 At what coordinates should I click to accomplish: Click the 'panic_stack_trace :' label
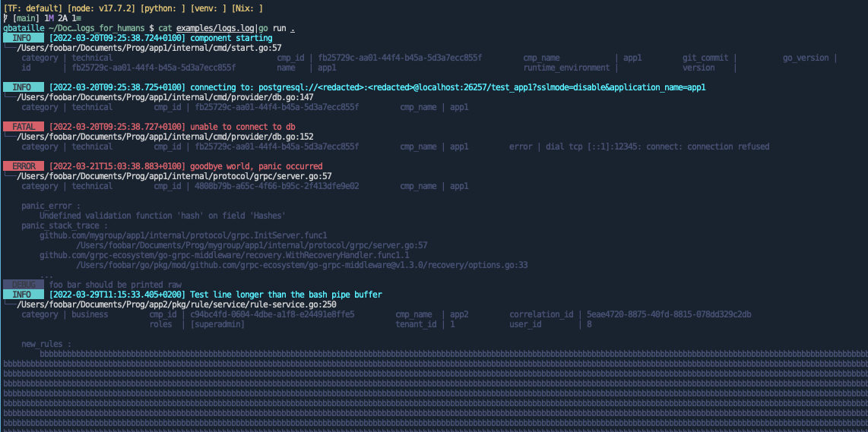(x=65, y=225)
